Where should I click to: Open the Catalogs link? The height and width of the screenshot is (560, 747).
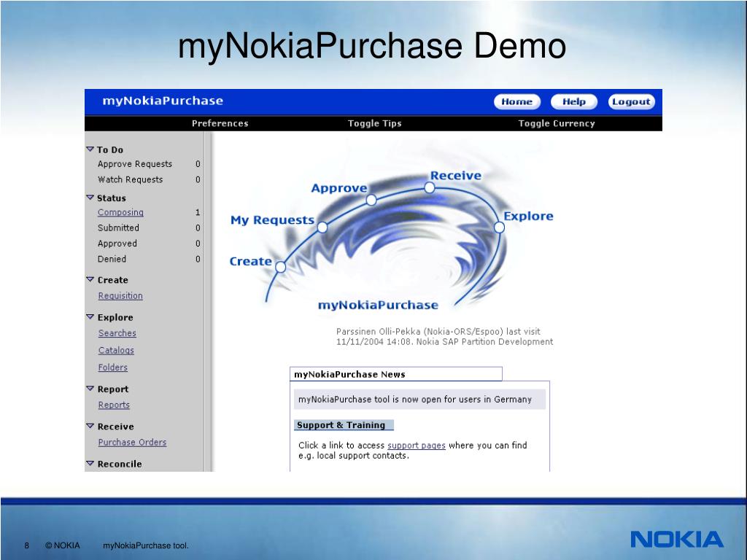pyautogui.click(x=116, y=350)
